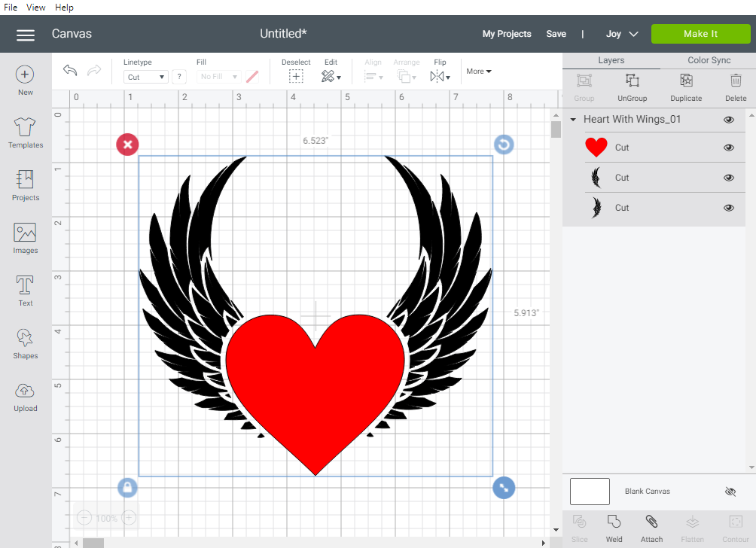756x548 pixels.
Task: Zoom out with minus button
Action: click(x=84, y=518)
